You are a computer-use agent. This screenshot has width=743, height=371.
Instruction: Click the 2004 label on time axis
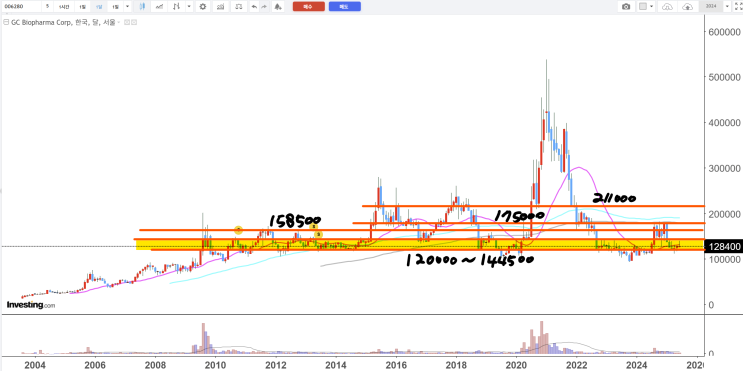click(x=35, y=365)
